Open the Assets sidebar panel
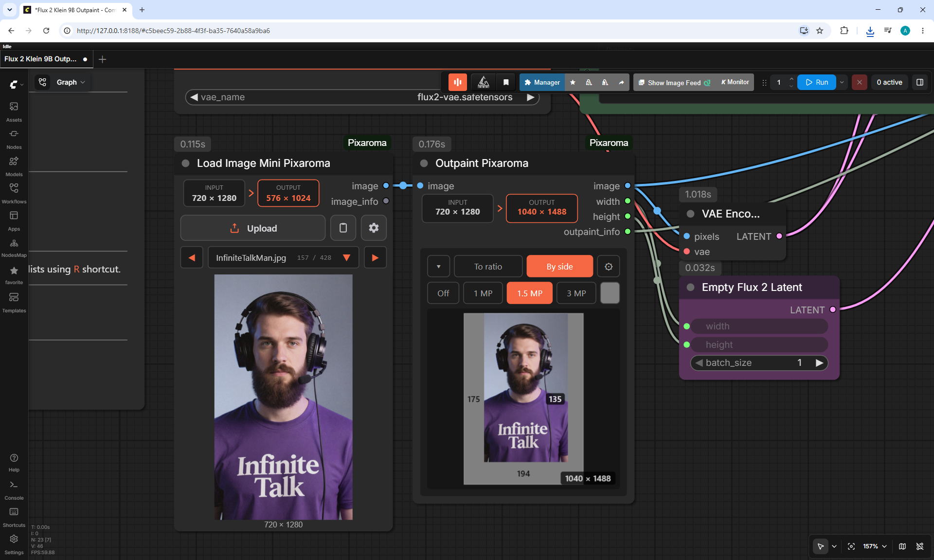The height and width of the screenshot is (560, 934). [14, 112]
